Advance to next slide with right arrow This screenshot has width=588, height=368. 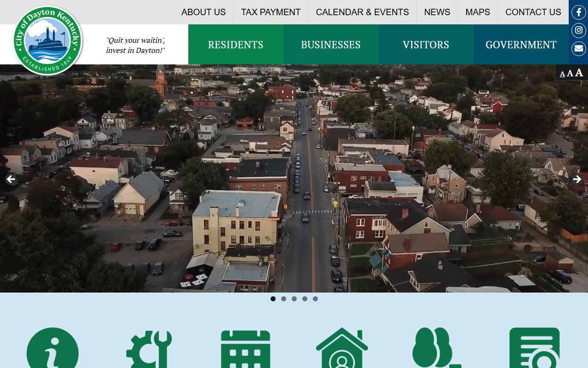(577, 179)
